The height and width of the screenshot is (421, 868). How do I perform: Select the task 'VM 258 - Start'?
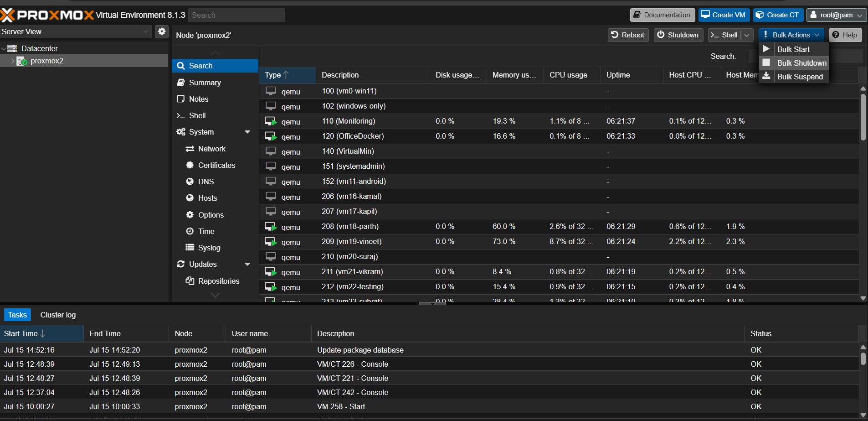pyautogui.click(x=429, y=406)
